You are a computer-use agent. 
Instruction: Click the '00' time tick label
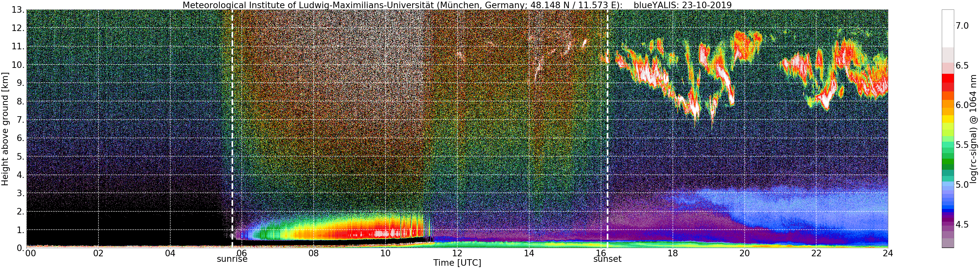click(30, 253)
